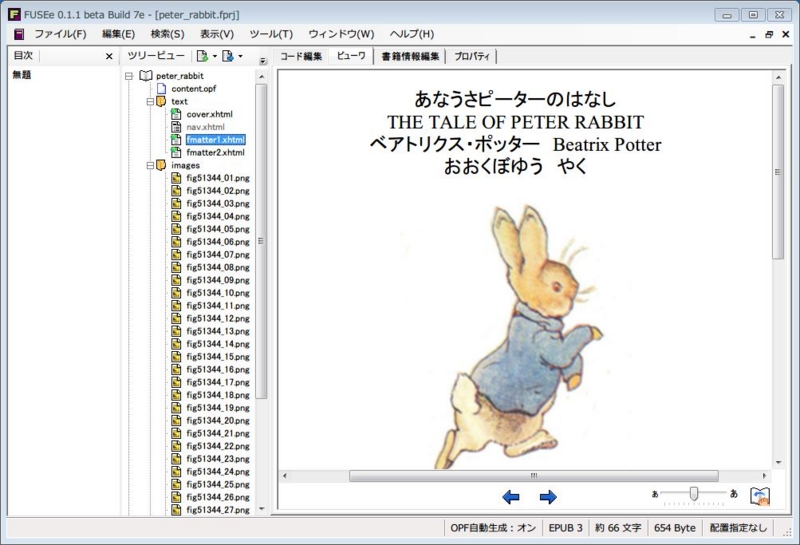
Task: Click large あ to increase font size
Action: click(734, 493)
